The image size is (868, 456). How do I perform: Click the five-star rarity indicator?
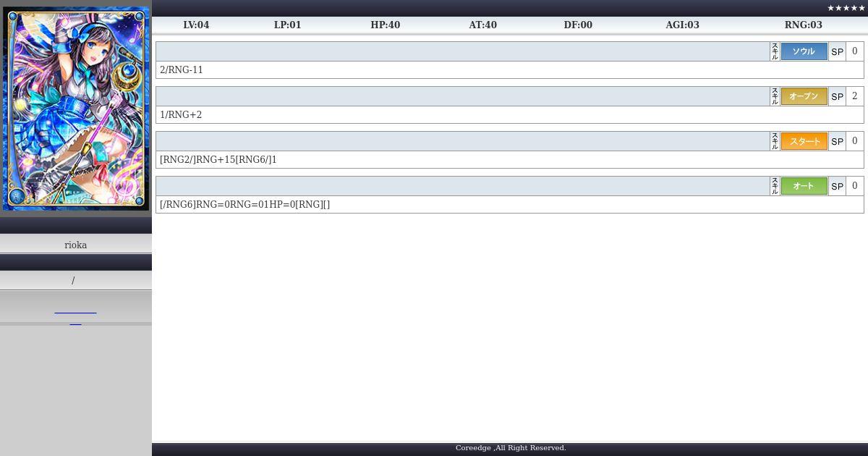pyautogui.click(x=846, y=8)
